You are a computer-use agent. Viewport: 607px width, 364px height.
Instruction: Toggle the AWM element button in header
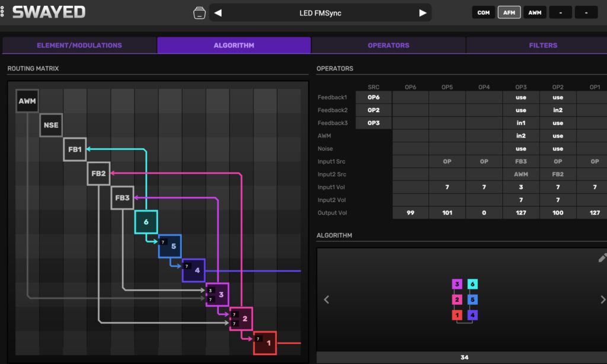coord(535,12)
